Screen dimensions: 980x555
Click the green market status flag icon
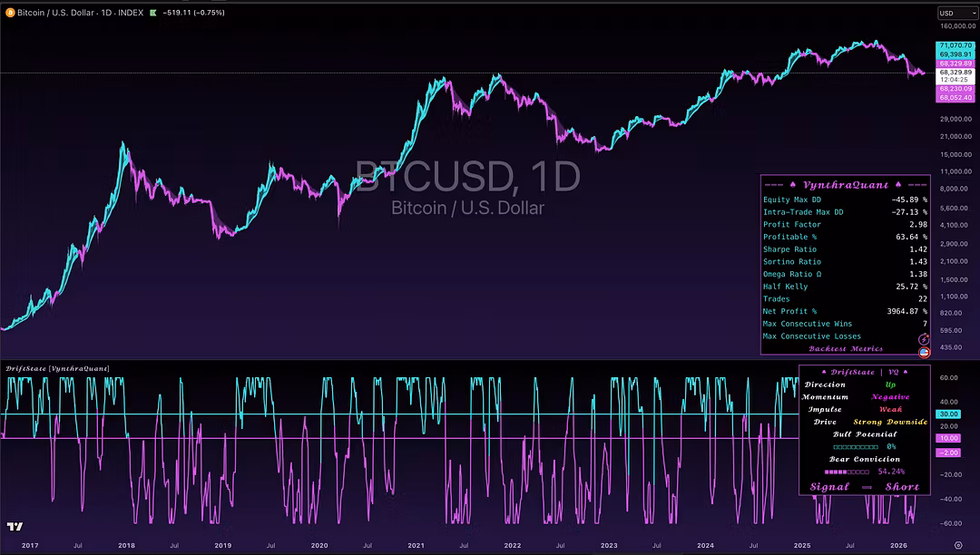coord(153,13)
